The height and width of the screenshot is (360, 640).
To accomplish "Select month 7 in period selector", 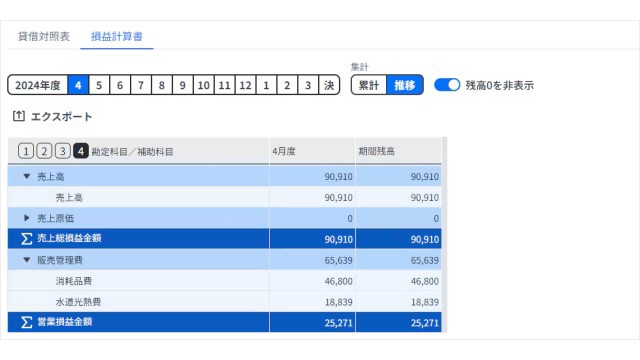I will tap(141, 85).
